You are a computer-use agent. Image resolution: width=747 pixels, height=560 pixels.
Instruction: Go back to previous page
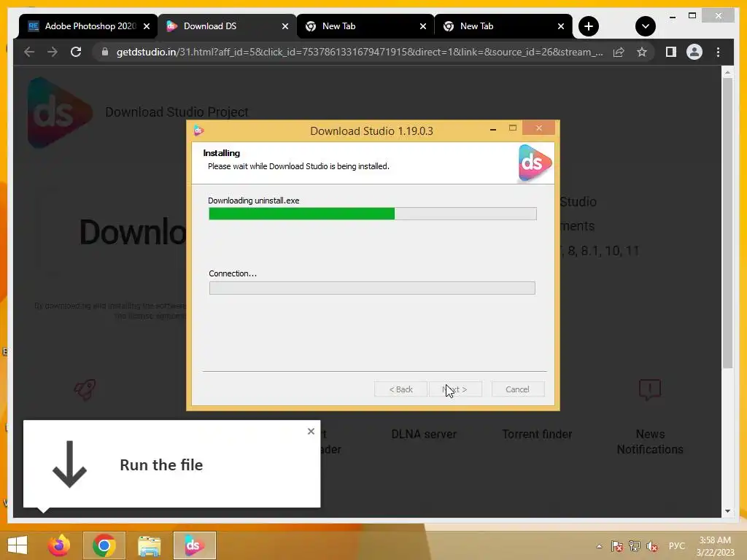tap(29, 52)
